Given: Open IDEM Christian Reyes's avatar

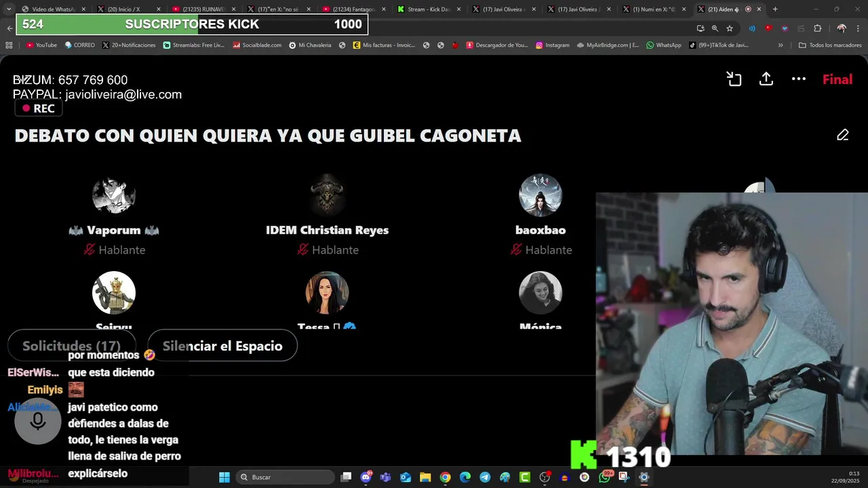Looking at the screenshot, I should point(327,195).
